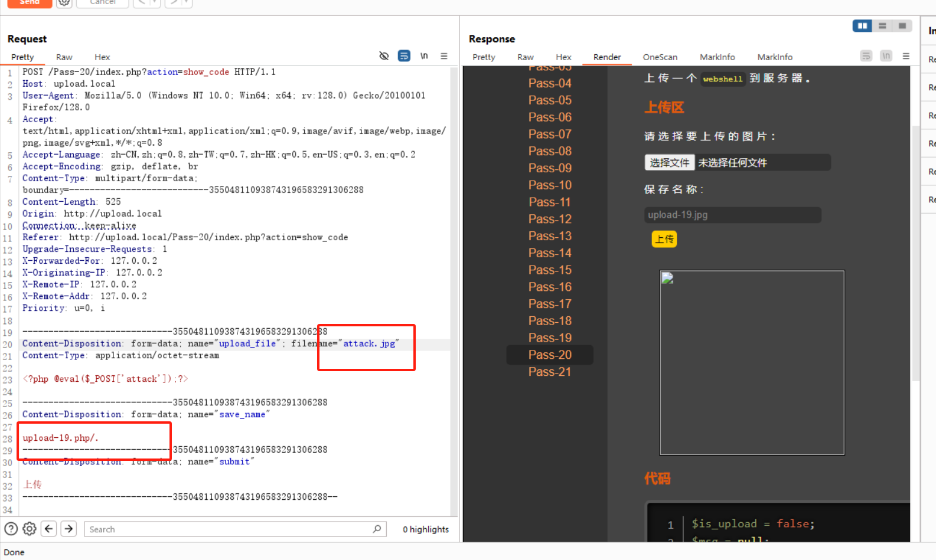936x560 pixels.
Task: Go to previous request in Repeater history
Action: point(141,2)
